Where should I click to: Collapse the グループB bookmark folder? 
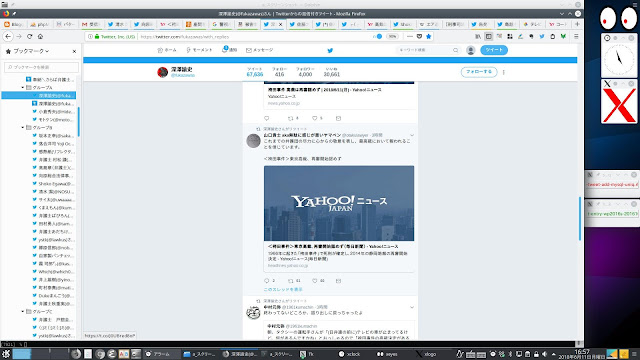pos(23,127)
